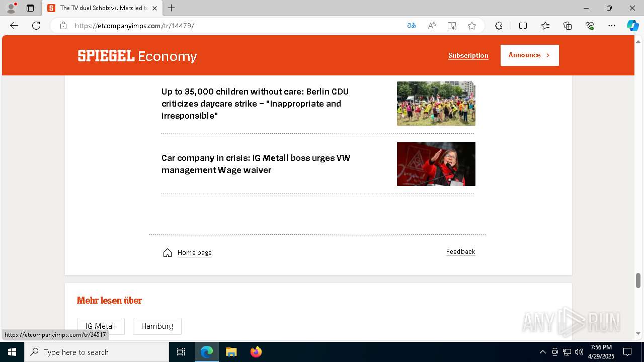Go back to previous page

coord(14,26)
